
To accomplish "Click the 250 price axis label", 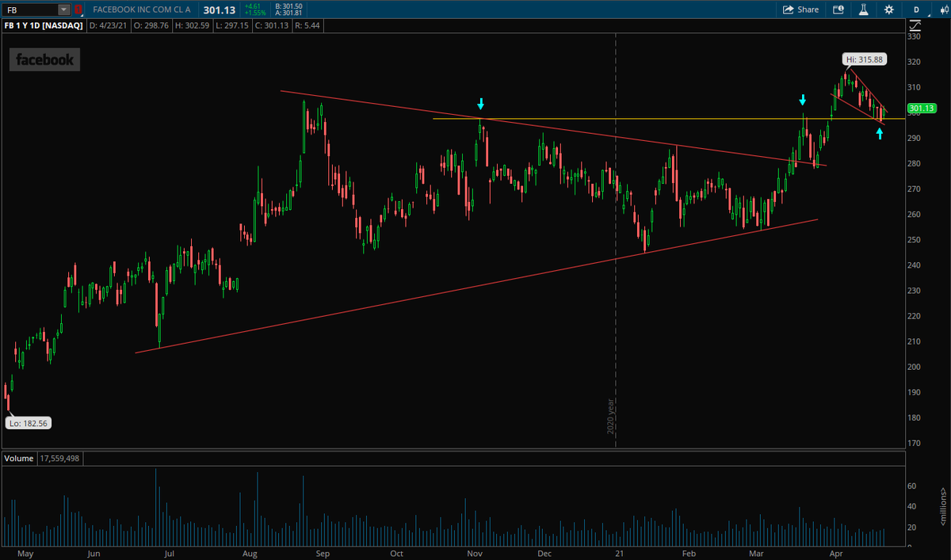I will 915,240.
